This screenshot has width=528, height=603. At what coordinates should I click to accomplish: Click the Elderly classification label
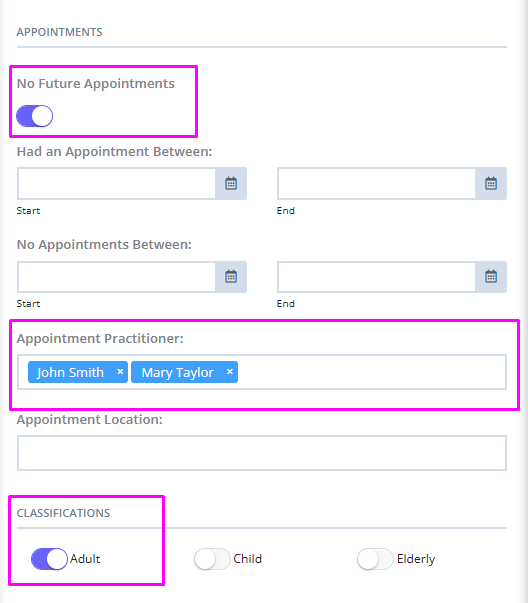click(416, 559)
